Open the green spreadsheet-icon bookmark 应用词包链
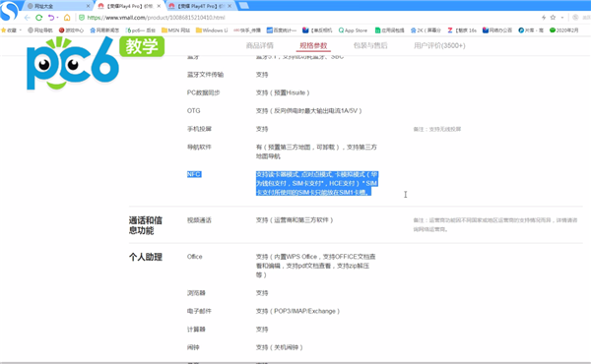The image size is (591, 364). coord(390,30)
